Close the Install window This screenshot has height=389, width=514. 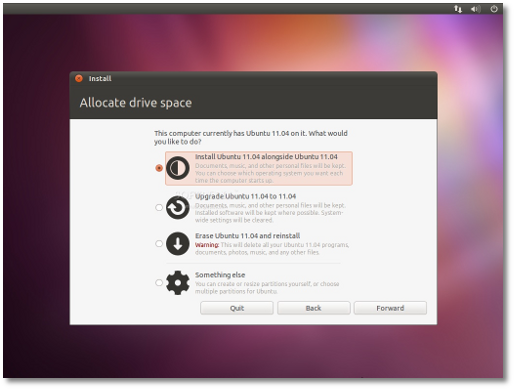(79, 78)
